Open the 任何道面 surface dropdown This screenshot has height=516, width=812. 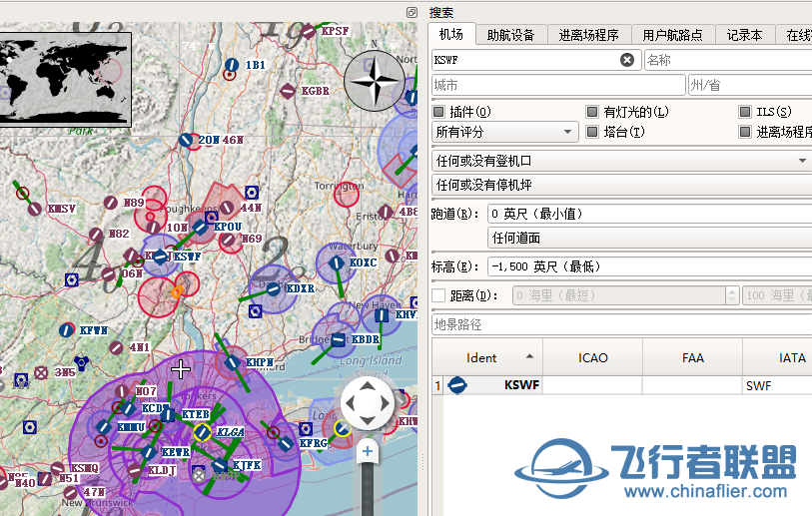(649, 239)
